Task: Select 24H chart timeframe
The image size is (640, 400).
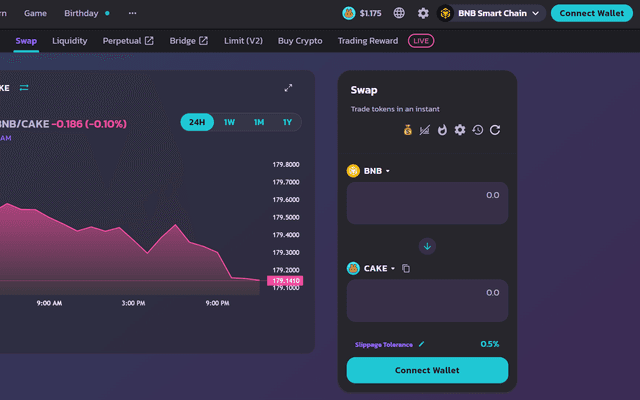Action: point(197,122)
